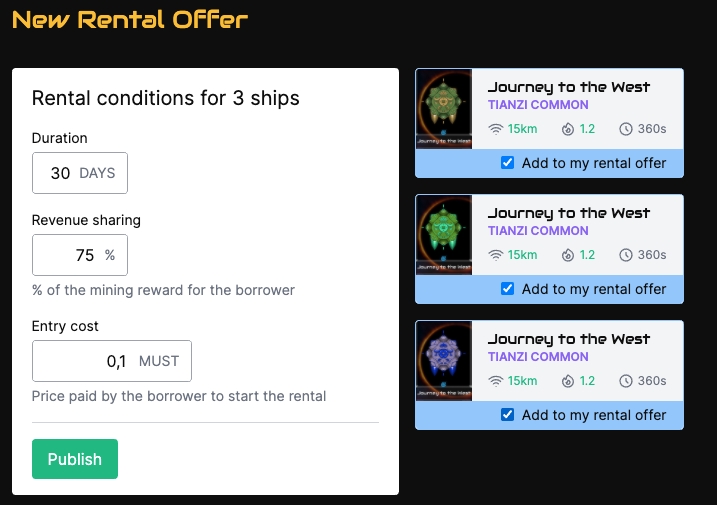Click the clock icon on third ship card
The height and width of the screenshot is (505, 717).
626,381
